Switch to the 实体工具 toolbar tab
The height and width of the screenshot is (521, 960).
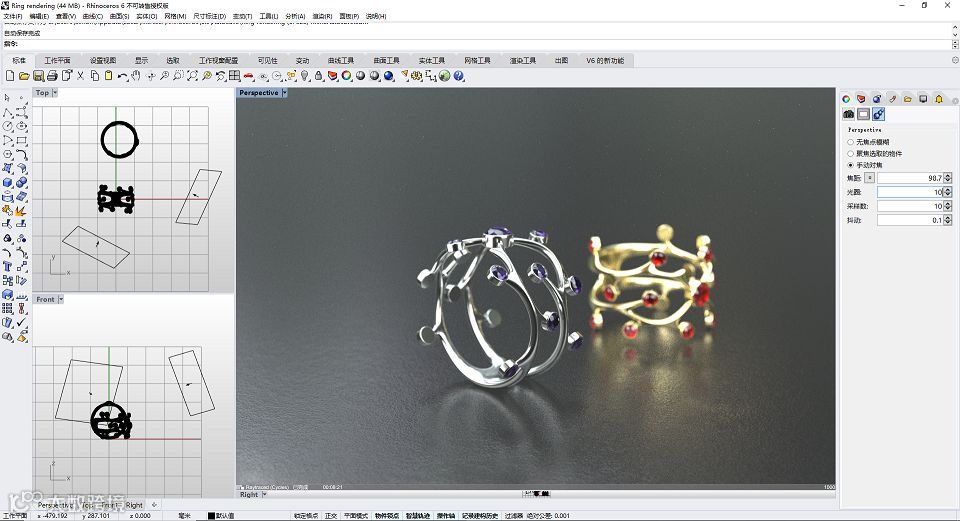point(432,61)
